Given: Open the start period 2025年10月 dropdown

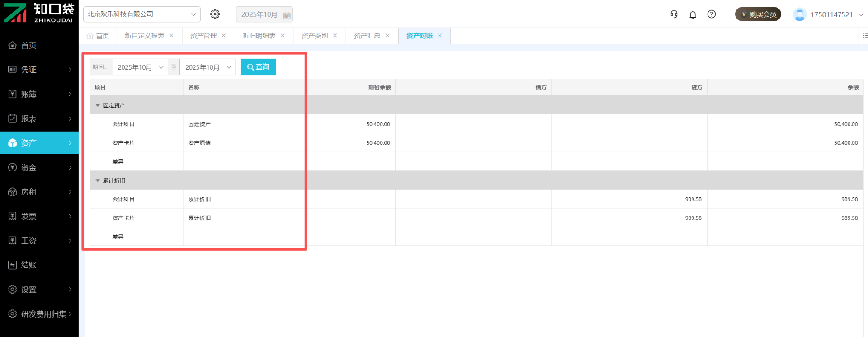Looking at the screenshot, I should 140,67.
